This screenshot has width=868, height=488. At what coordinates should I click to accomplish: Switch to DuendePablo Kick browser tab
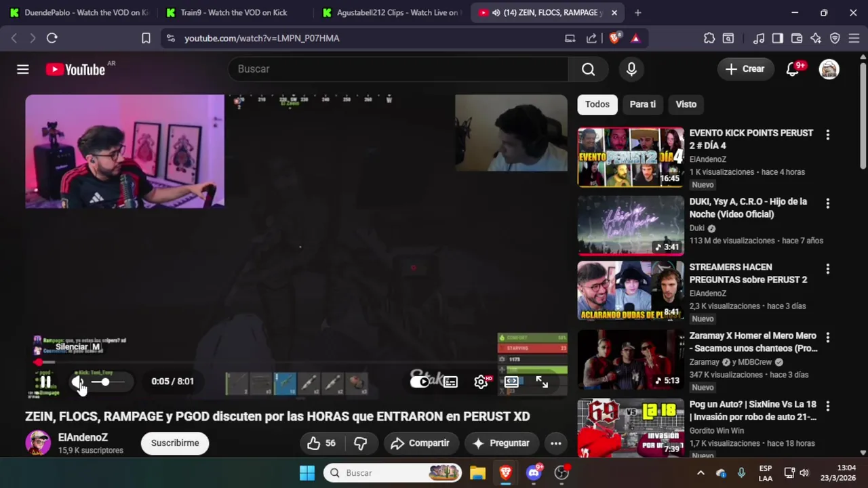tap(79, 12)
